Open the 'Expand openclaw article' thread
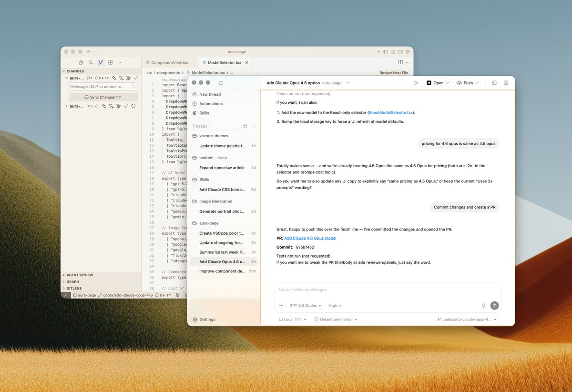 [224, 168]
